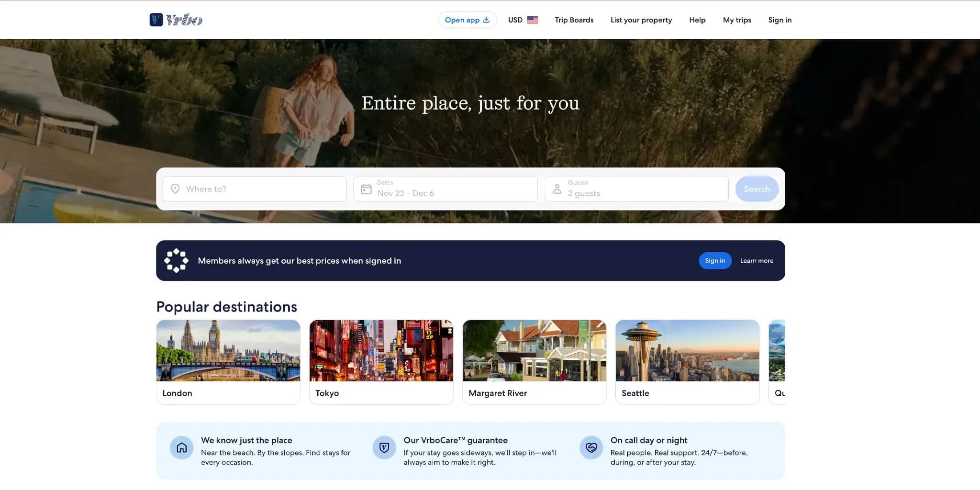Sign in from the members banner
This screenshot has width=980, height=490.
[x=715, y=260]
